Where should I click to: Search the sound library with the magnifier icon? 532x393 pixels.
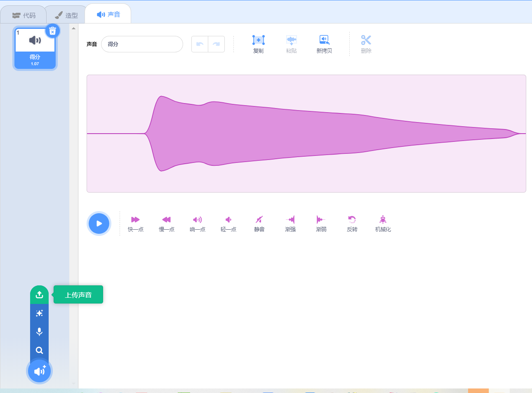39,350
